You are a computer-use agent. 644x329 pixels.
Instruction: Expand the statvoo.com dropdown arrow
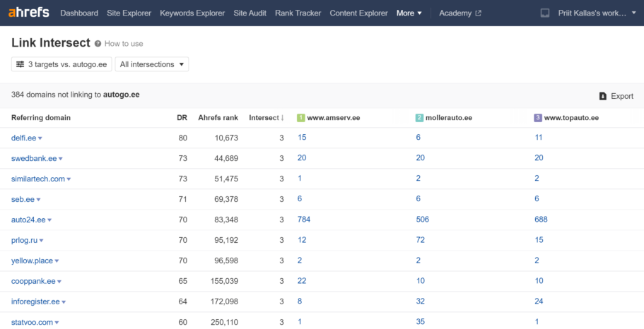point(57,323)
